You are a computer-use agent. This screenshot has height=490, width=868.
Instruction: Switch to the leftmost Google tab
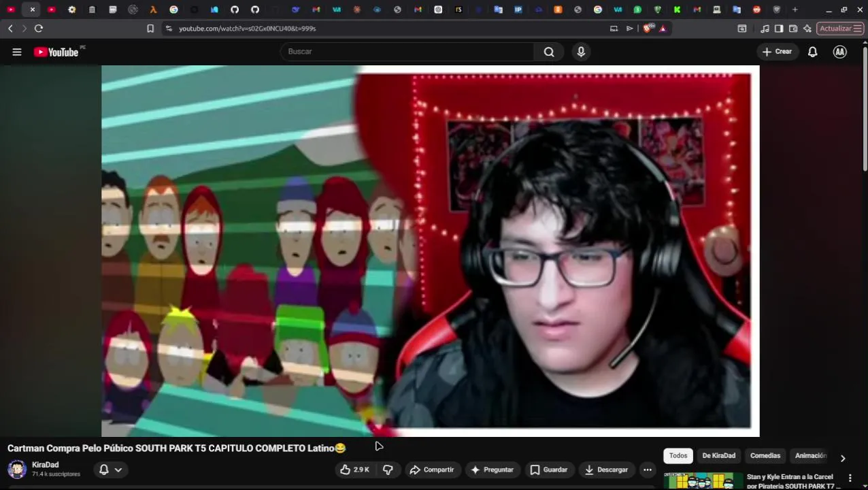pos(173,10)
